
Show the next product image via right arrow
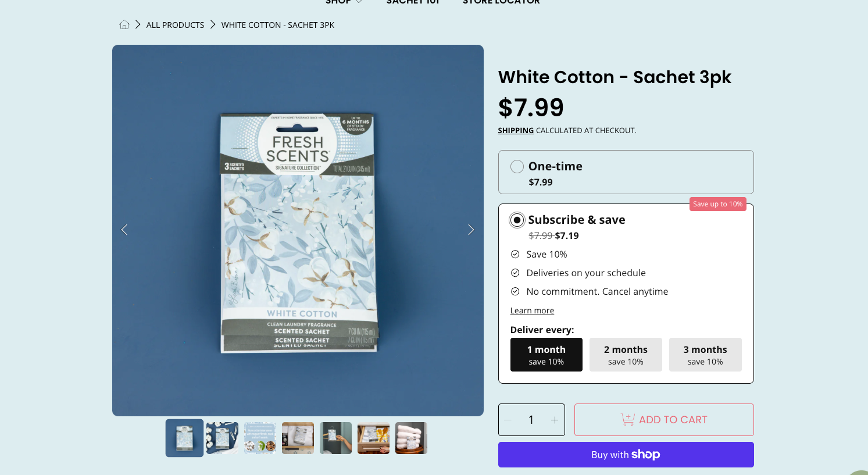tap(471, 230)
